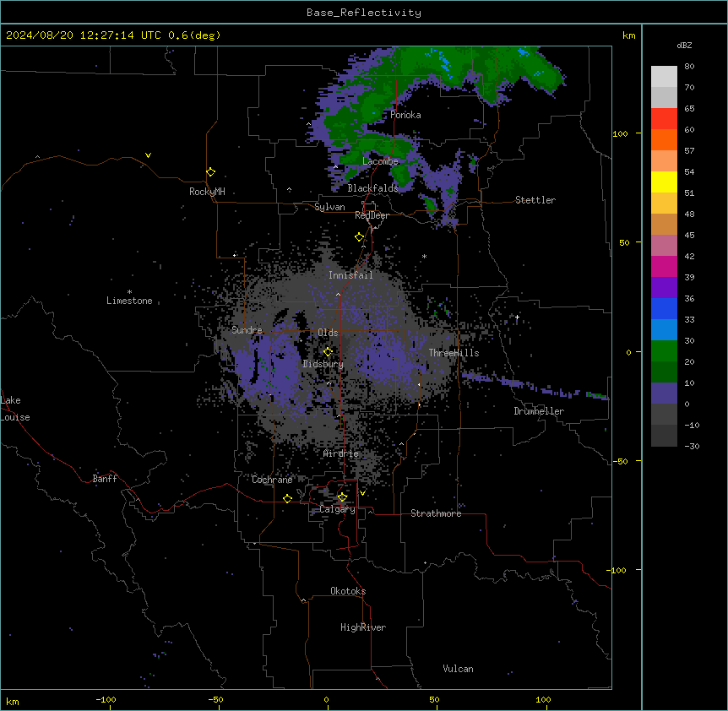Viewport: 728px width, 711px height.
Task: Click the yellow diamond marker south of RedDeer
Action: pos(360,237)
